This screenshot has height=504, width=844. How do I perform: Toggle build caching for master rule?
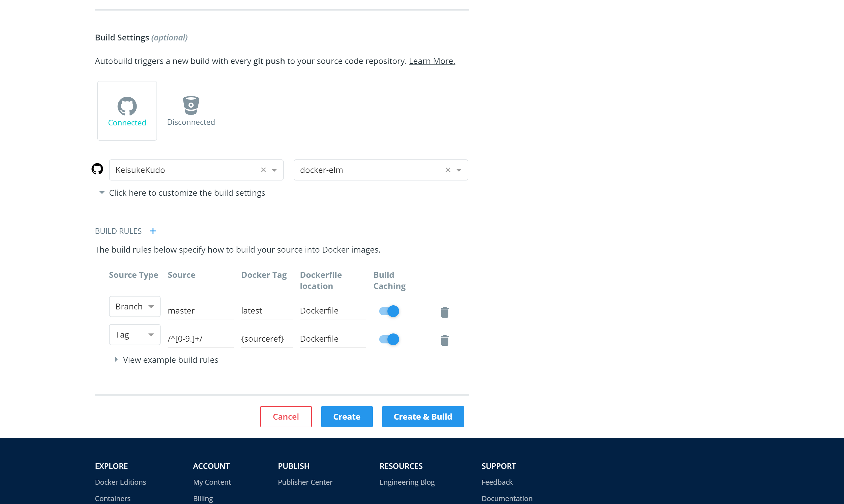[x=389, y=311]
